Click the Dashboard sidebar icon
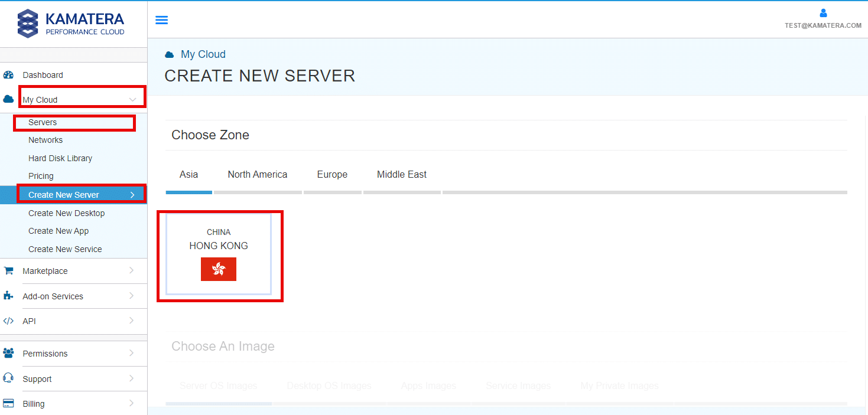This screenshot has width=868, height=415. pyautogui.click(x=9, y=75)
